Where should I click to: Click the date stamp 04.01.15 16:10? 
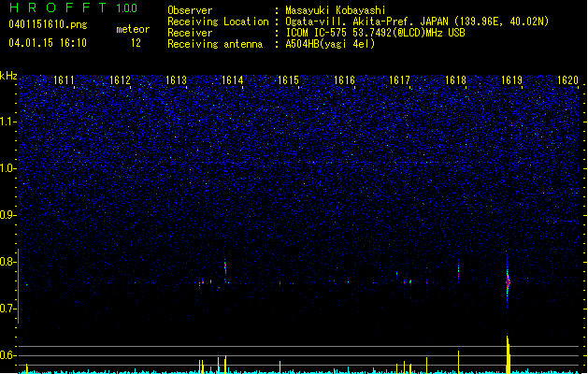click(x=48, y=43)
